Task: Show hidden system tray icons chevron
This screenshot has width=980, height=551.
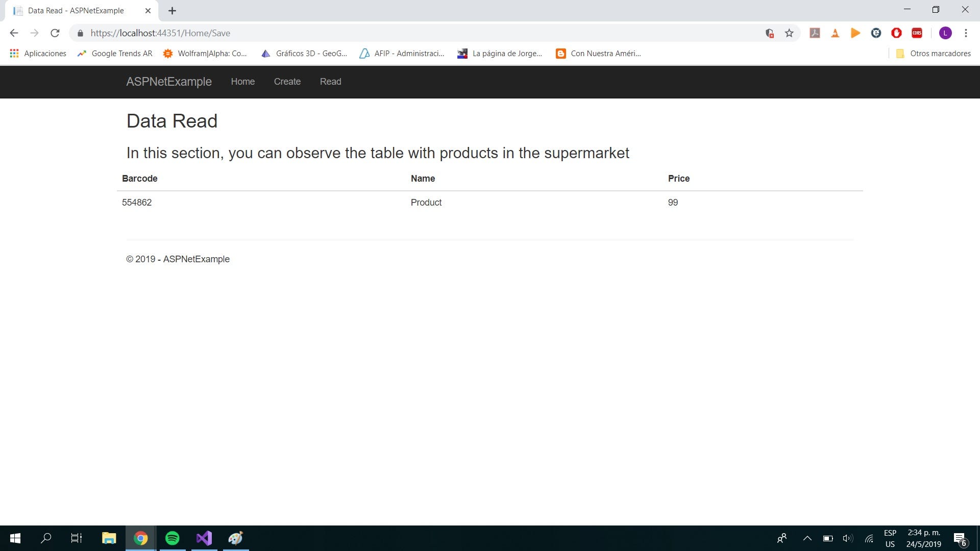Action: pyautogui.click(x=807, y=538)
